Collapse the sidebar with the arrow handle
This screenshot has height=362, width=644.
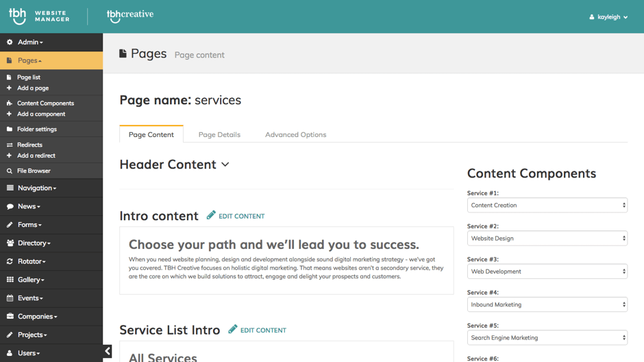(x=107, y=351)
